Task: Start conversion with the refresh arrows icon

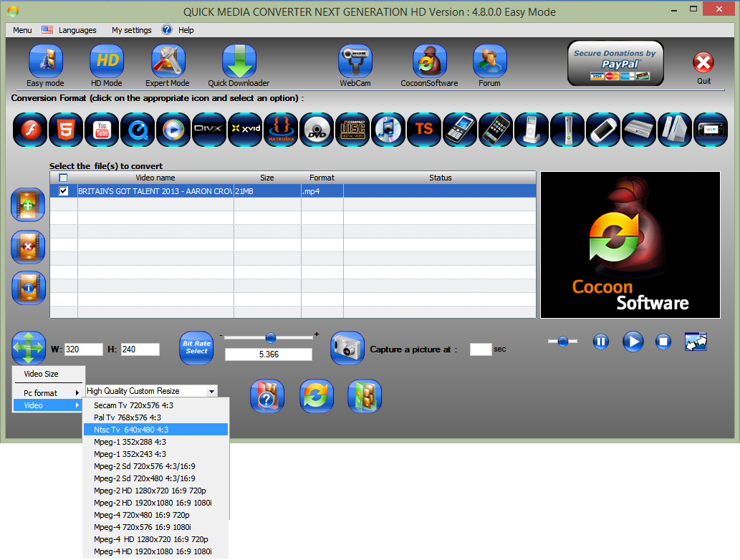Action: point(317,396)
